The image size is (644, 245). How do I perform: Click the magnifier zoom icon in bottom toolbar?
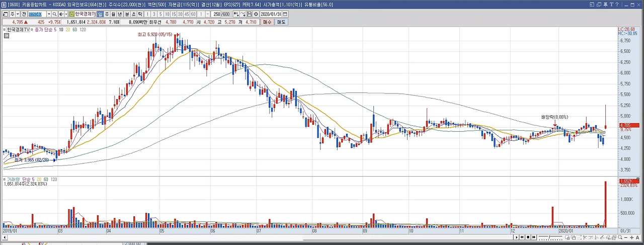point(620,237)
